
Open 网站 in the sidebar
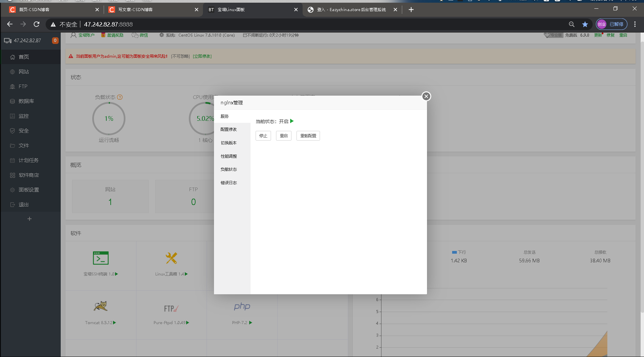pyautogui.click(x=31, y=72)
